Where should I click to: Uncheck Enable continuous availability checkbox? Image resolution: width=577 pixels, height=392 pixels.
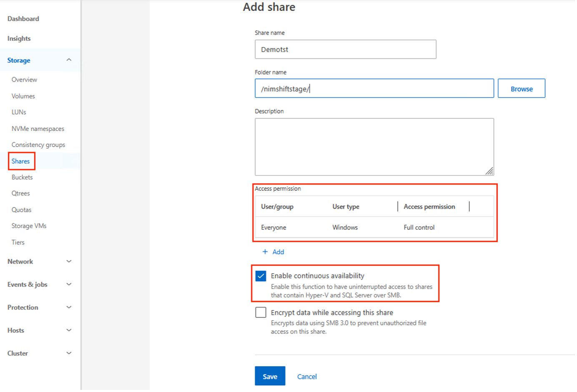tap(261, 276)
